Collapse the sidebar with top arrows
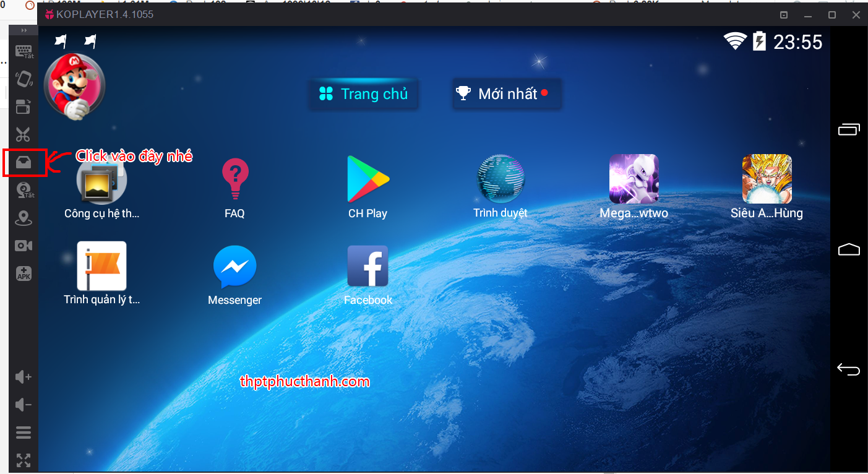Screen dimensions: 868x474 click(24, 30)
